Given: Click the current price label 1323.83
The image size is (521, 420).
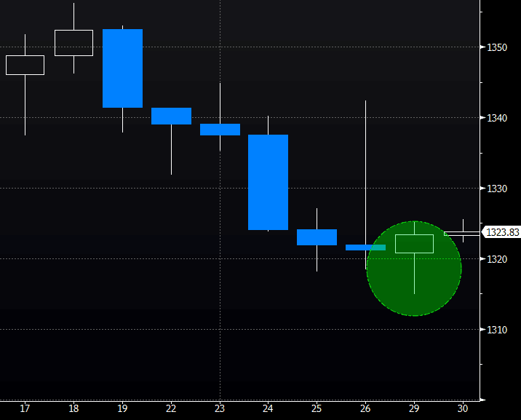Looking at the screenshot, I should click(x=502, y=233).
